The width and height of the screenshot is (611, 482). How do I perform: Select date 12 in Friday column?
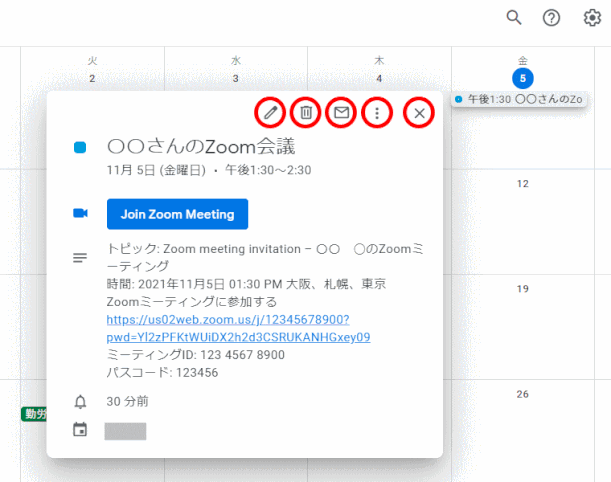(523, 184)
